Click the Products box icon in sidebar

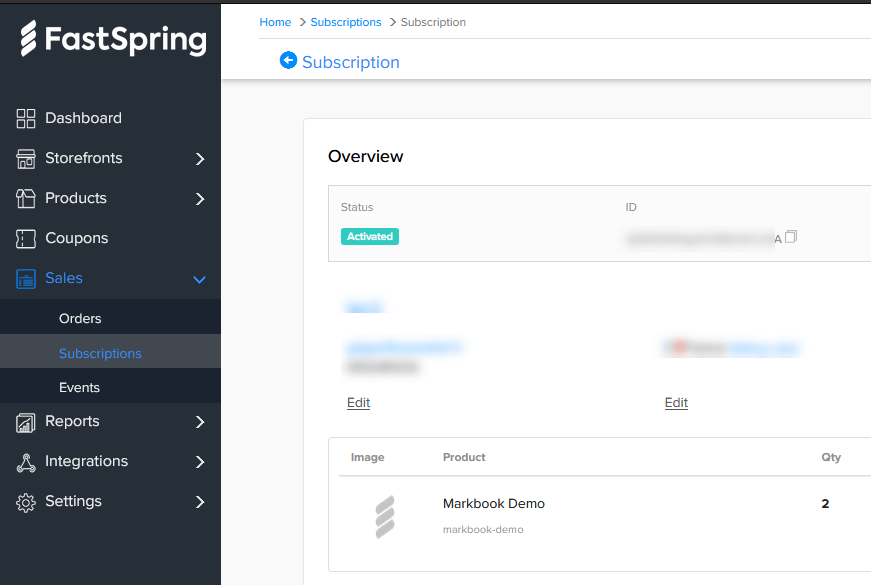25,198
